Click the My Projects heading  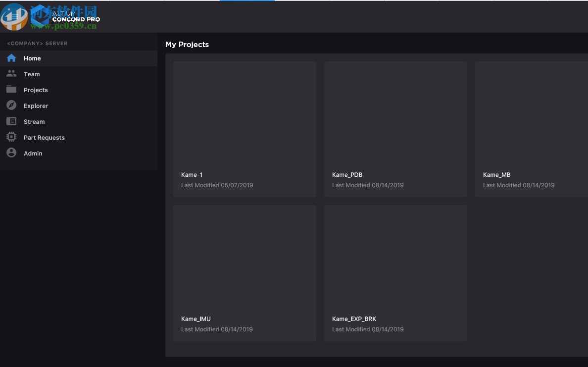click(x=187, y=45)
